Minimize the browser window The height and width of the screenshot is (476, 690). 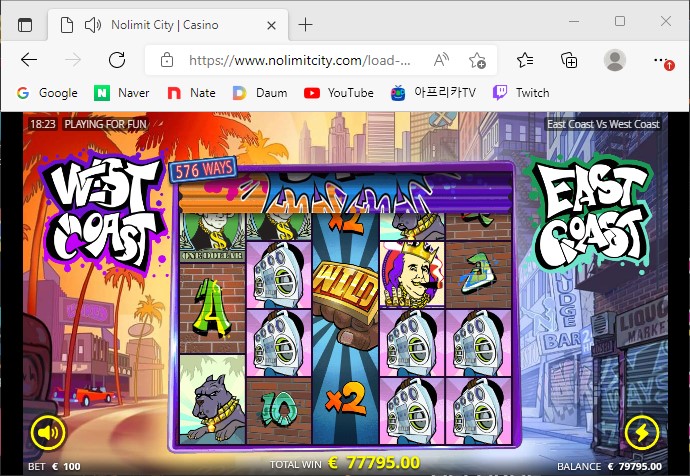pyautogui.click(x=574, y=21)
